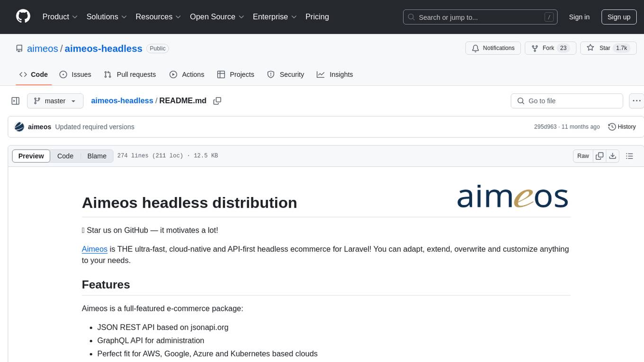This screenshot has width=644, height=362.
Task: Click the aimeos author avatar
Action: 19,127
